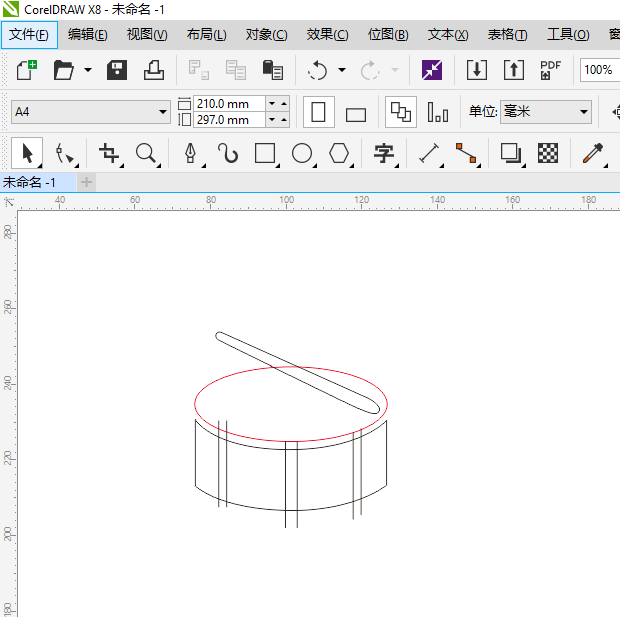Select the Polygon tool

pyautogui.click(x=340, y=153)
